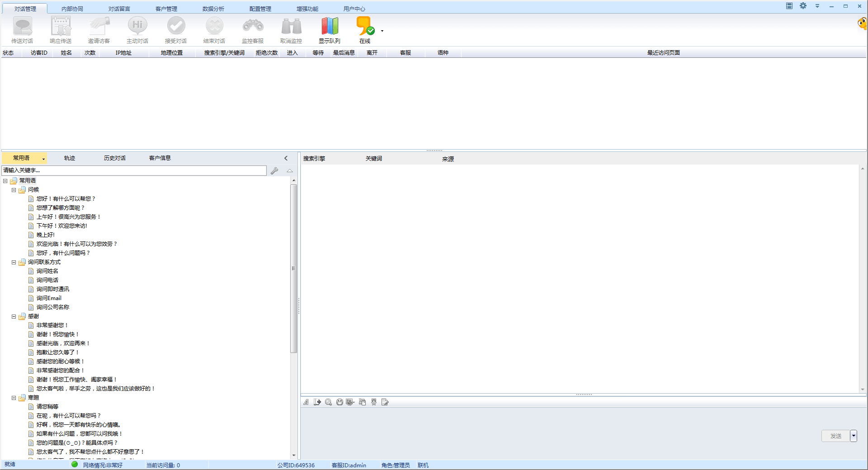The image size is (868, 470).
Task: Click the star rating icon in chat toolbar
Action: [374, 402]
